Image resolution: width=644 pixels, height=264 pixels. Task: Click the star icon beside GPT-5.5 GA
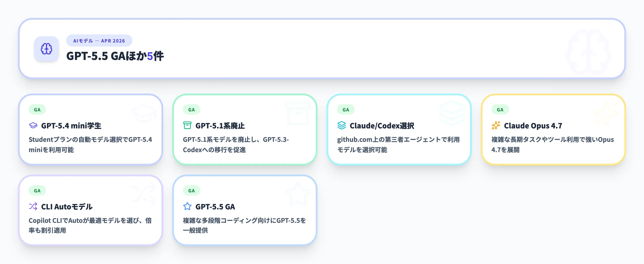point(187,207)
